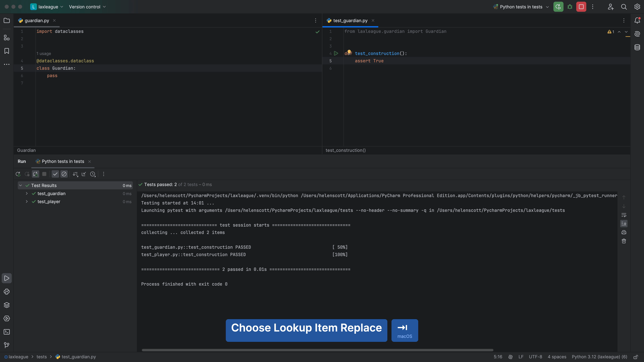This screenshot has width=644, height=362.
Task: Click the stop tests execution icon
Action: tap(45, 174)
